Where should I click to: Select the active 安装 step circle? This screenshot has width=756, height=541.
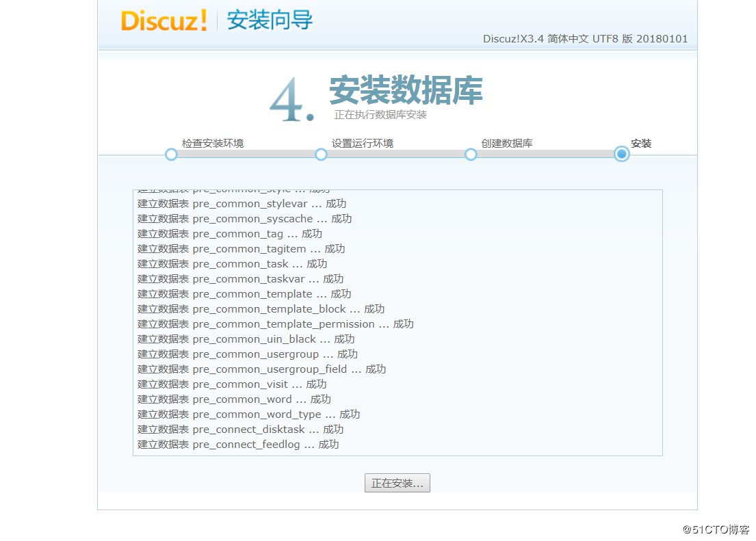[x=622, y=155]
